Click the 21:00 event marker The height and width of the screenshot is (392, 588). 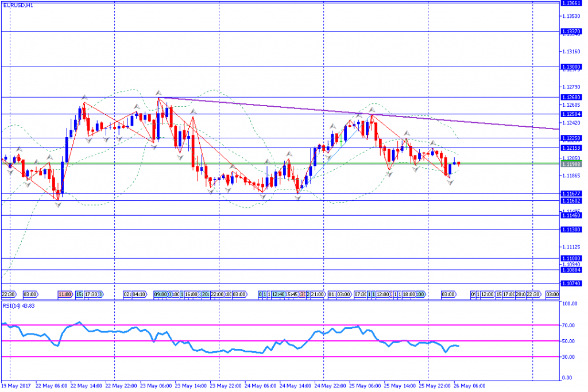point(318,294)
